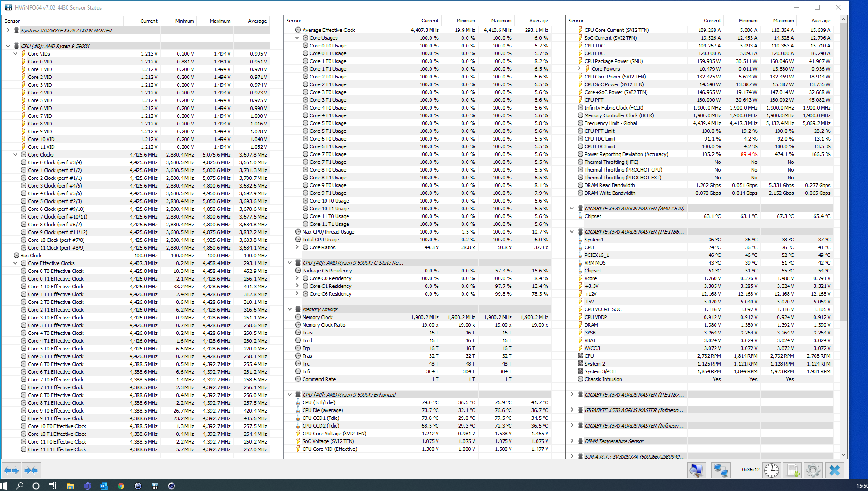Collapse the Memory Timings section
The image size is (868, 491).
click(289, 309)
